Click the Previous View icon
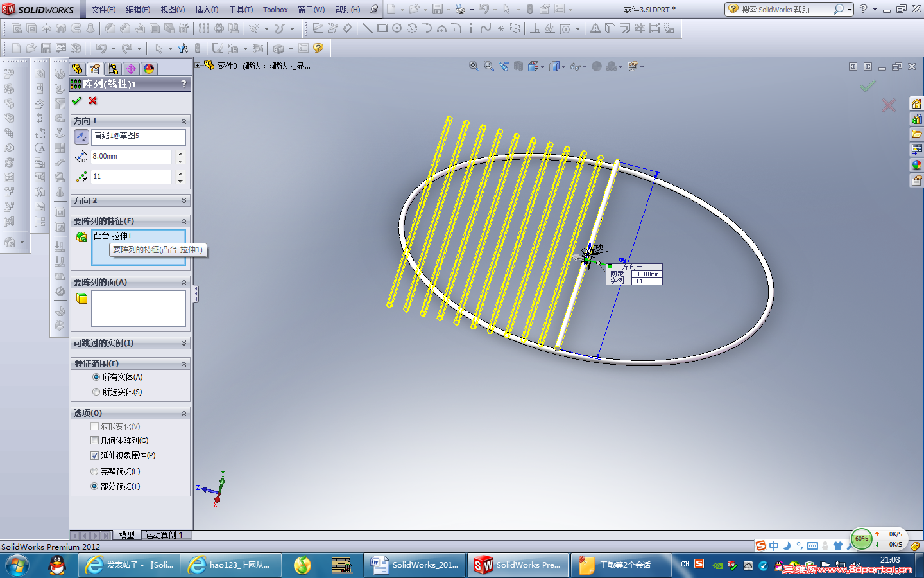 coord(504,66)
